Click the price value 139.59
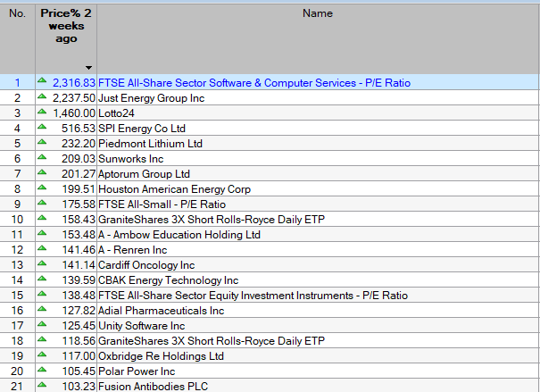Viewport: 540px width, 392px height. (x=79, y=279)
